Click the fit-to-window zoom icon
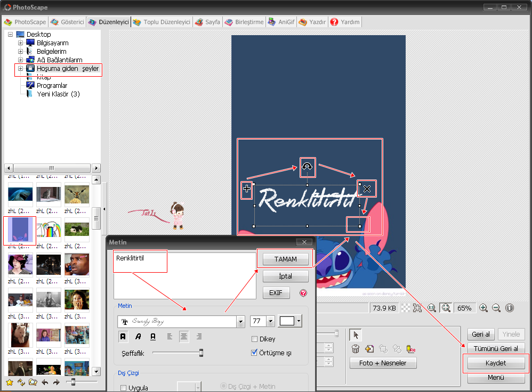Screen dimensions: 532x392 [x=446, y=308]
